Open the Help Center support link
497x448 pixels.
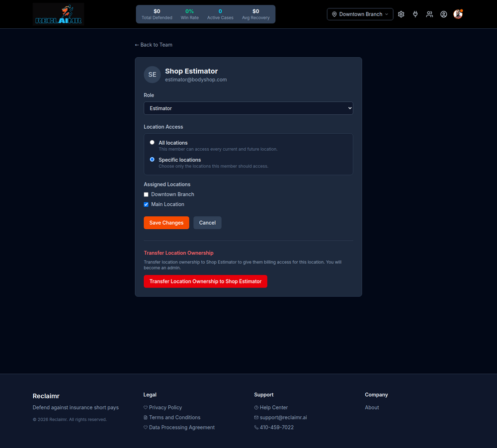(271, 407)
